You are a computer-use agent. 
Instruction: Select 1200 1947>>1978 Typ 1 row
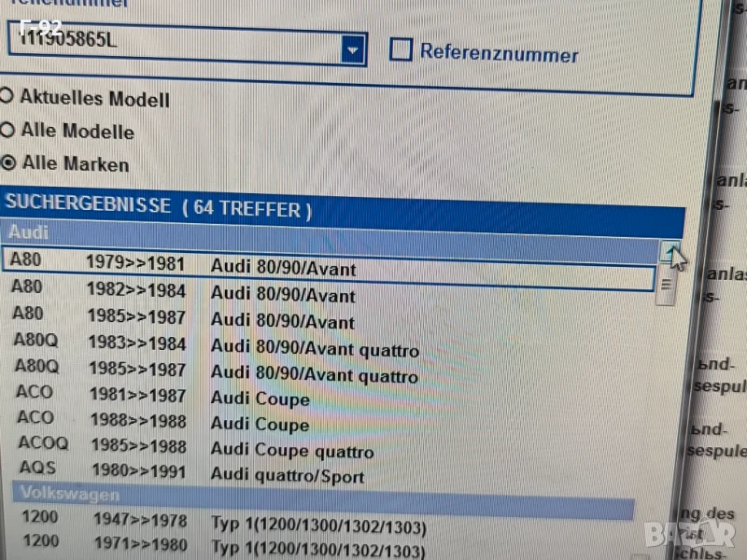point(280,521)
